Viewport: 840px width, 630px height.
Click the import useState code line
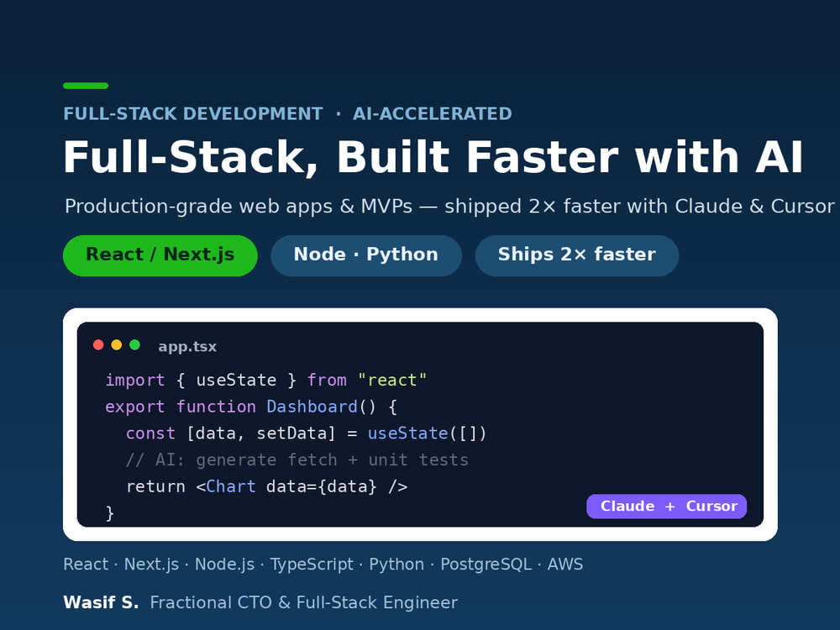(x=266, y=380)
